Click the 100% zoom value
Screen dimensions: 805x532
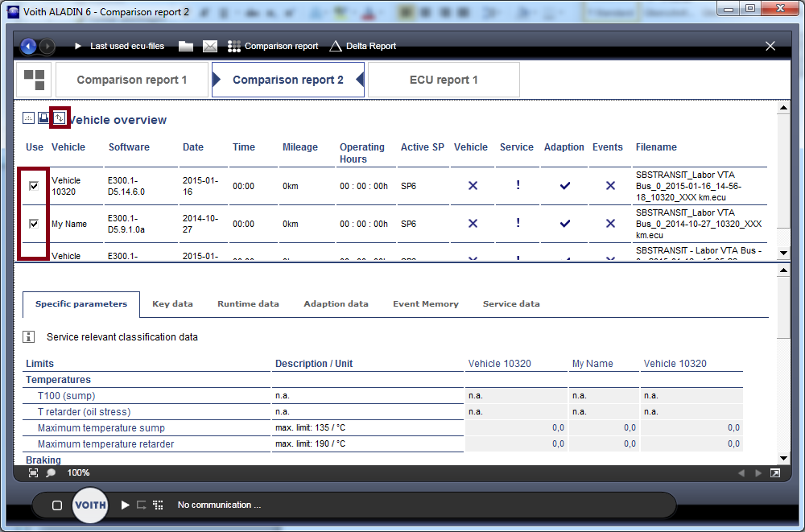click(78, 473)
